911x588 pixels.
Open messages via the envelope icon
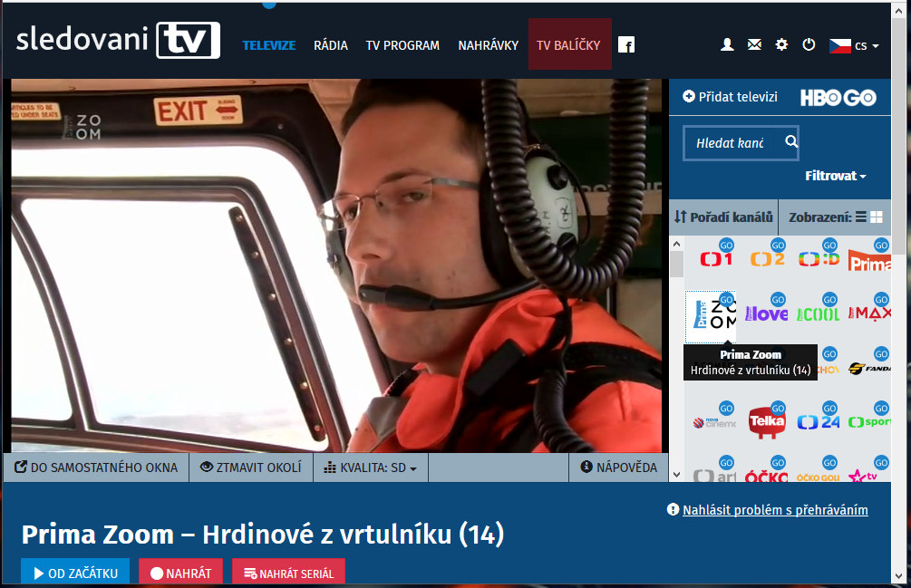(x=754, y=44)
